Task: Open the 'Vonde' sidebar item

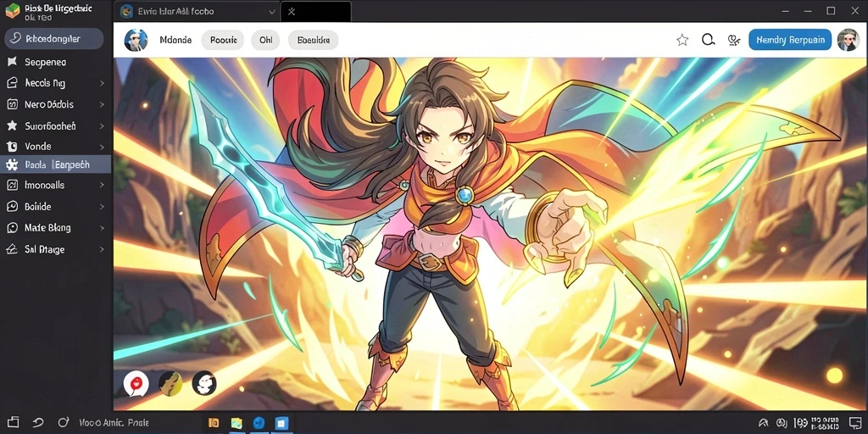Action: click(x=56, y=146)
